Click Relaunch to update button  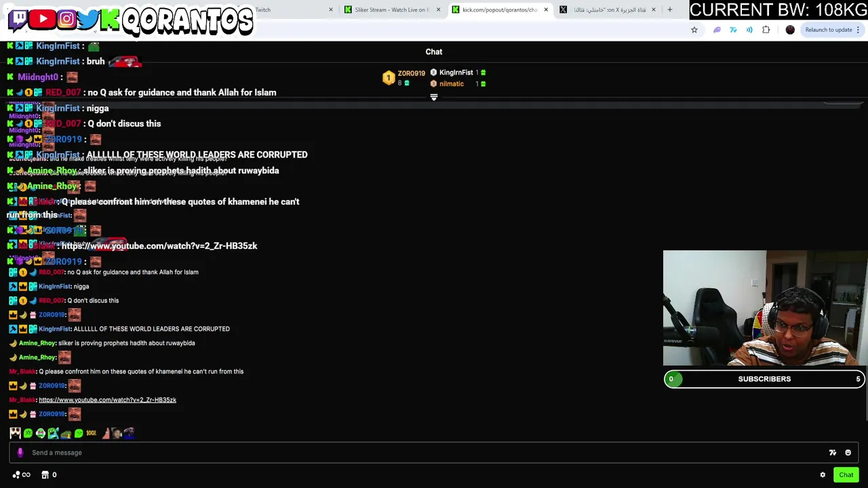pyautogui.click(x=829, y=30)
